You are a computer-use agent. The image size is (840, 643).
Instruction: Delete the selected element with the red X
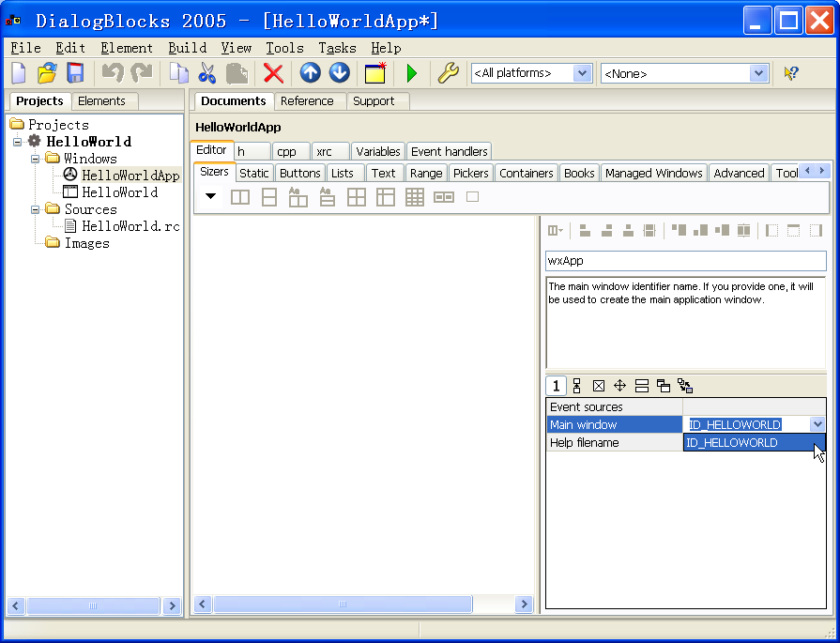click(x=273, y=73)
